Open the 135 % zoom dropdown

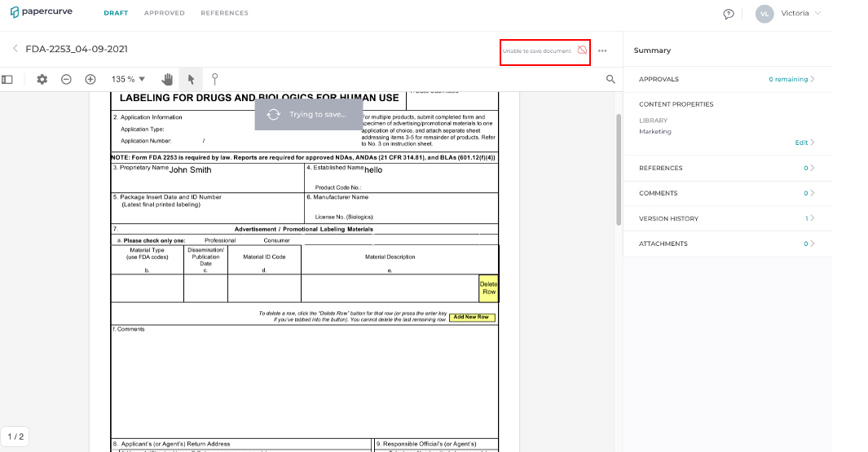[129, 80]
